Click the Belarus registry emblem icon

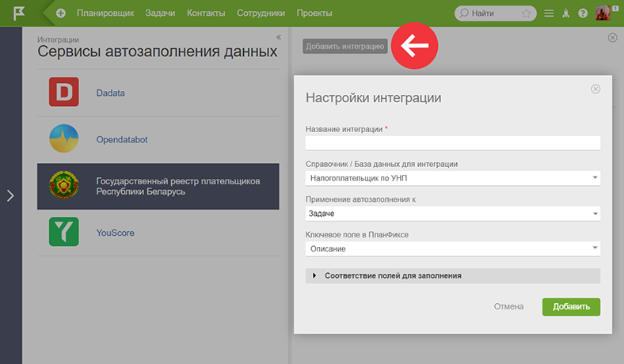click(x=63, y=185)
